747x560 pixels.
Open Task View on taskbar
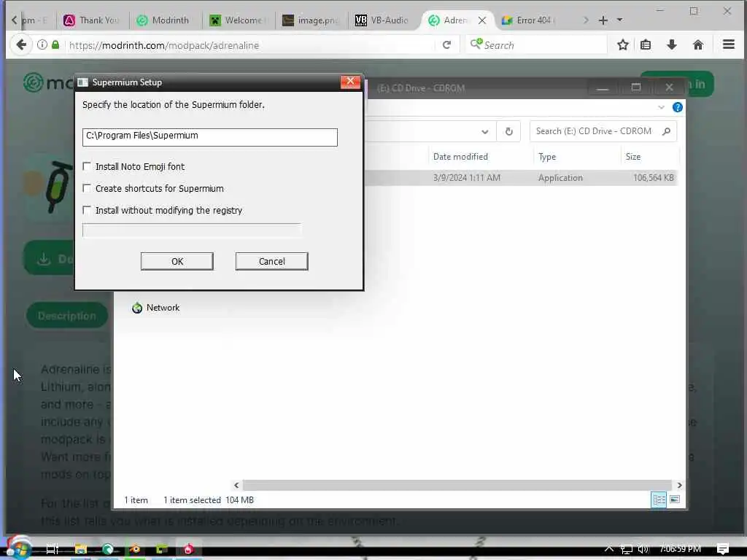click(x=53, y=549)
